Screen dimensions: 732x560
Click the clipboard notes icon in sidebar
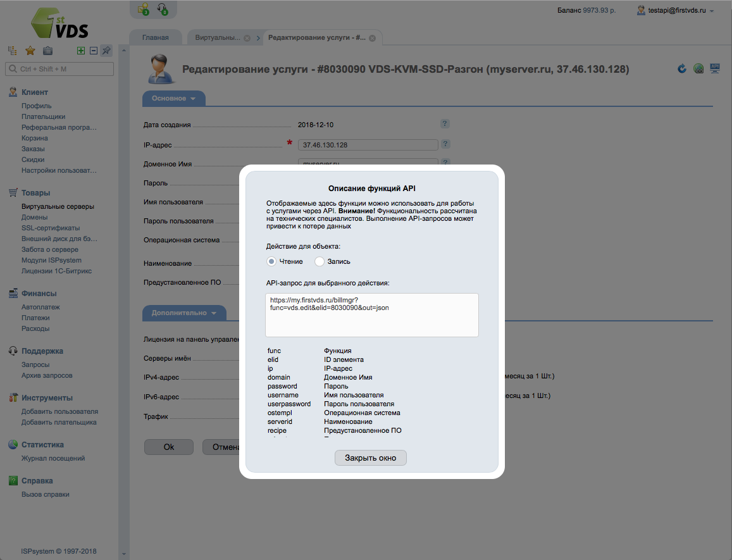point(47,49)
